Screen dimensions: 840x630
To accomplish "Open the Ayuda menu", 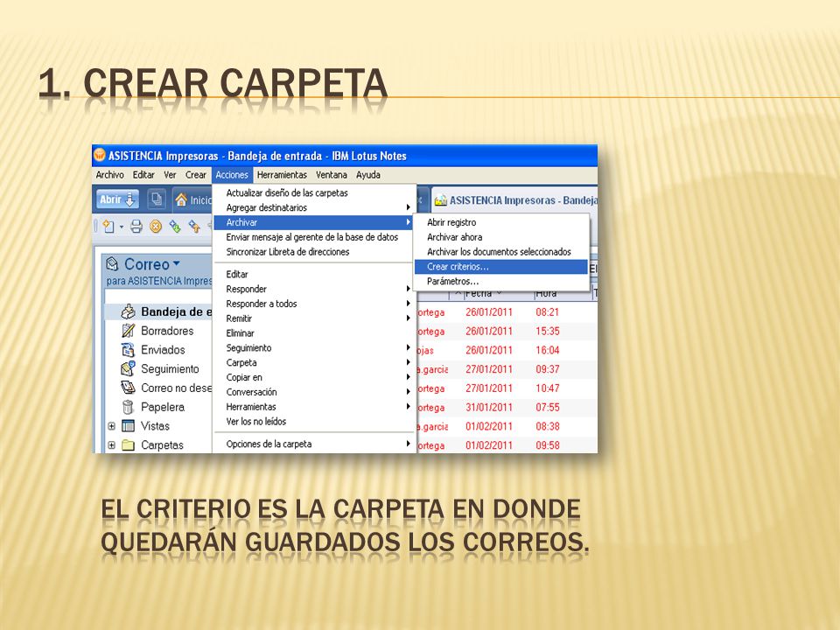I will click(368, 175).
